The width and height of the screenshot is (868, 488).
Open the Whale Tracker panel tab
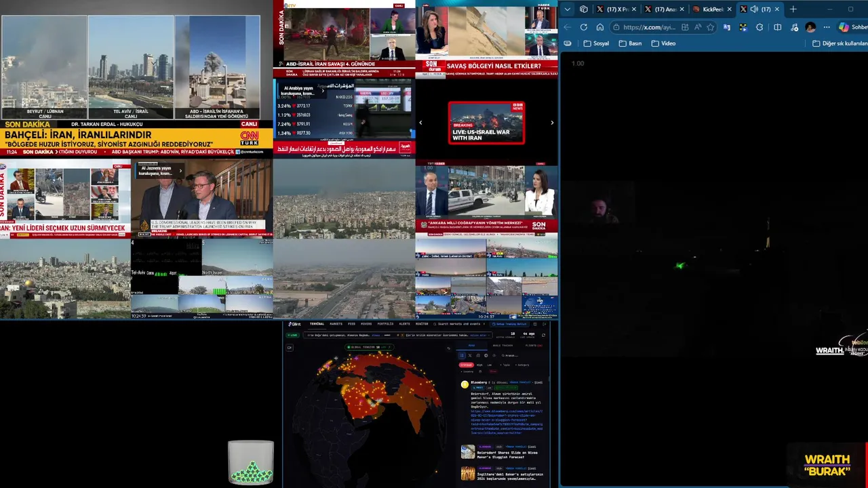pyautogui.click(x=502, y=346)
